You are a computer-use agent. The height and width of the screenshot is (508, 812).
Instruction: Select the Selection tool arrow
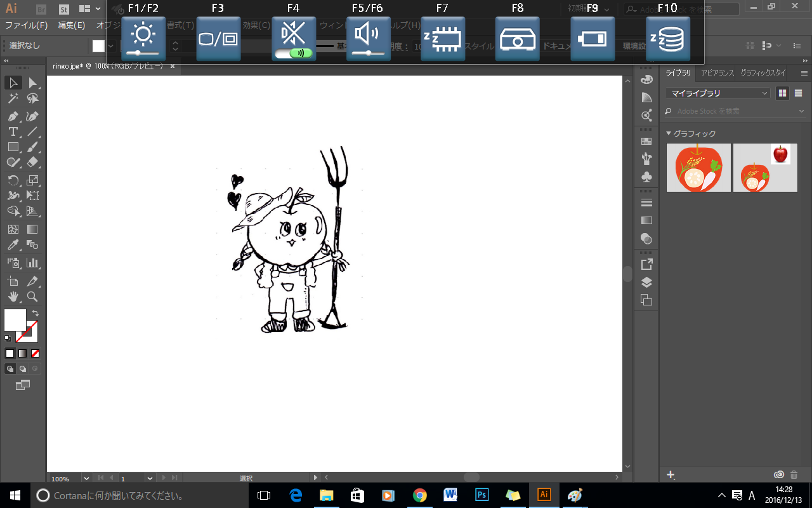pos(13,83)
